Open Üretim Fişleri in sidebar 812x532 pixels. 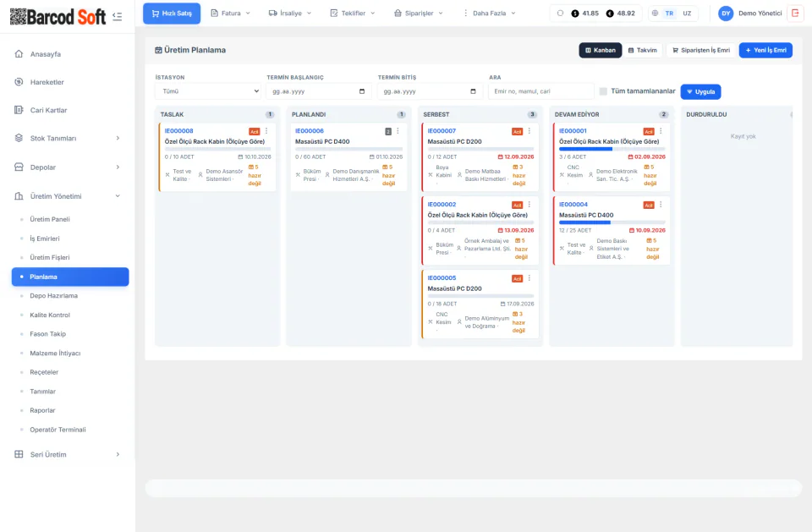coord(50,257)
